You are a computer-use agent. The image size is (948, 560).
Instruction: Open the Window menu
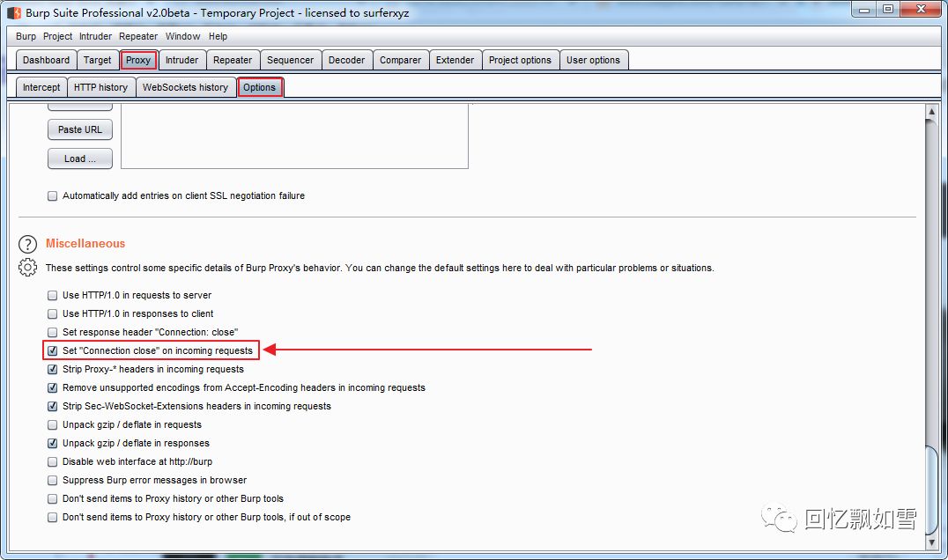(x=182, y=36)
